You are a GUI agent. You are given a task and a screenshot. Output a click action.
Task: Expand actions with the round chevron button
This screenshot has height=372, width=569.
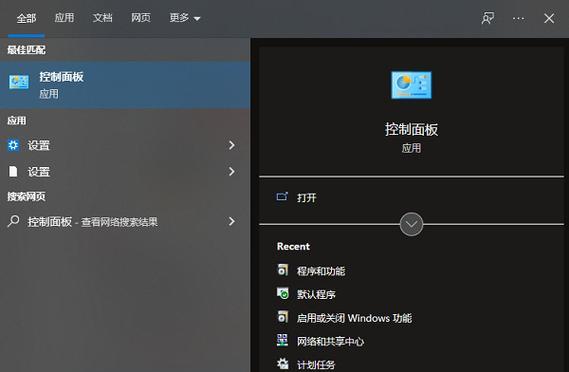pyautogui.click(x=411, y=224)
